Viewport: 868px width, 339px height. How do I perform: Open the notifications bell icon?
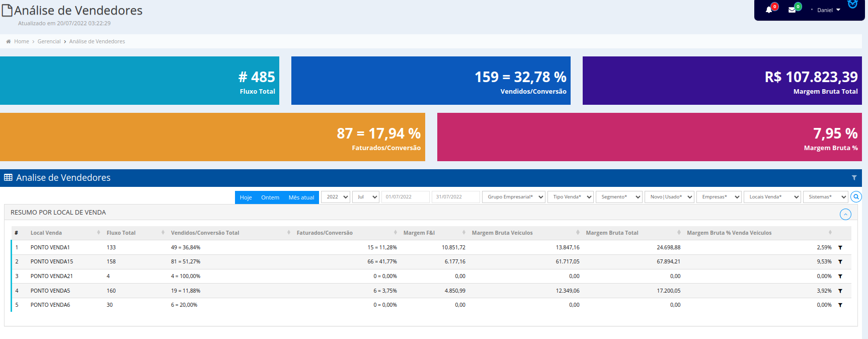[x=769, y=10]
